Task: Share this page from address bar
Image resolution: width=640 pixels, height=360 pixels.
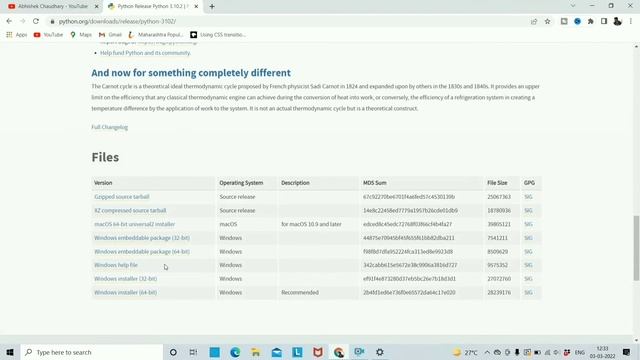Action: coord(534,21)
